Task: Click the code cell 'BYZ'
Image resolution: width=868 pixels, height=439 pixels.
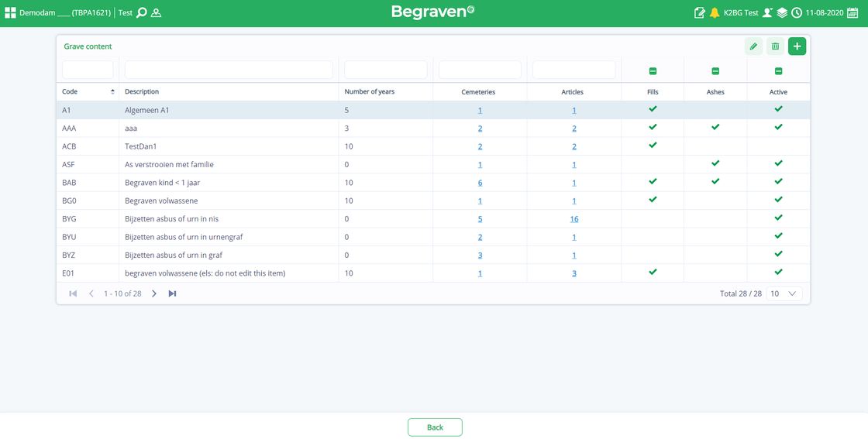Action: (88, 255)
